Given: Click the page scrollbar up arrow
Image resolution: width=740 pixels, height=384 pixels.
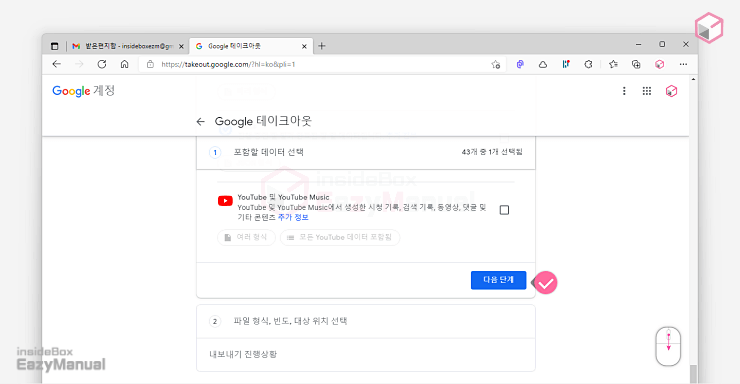Looking at the screenshot, I should [693, 79].
